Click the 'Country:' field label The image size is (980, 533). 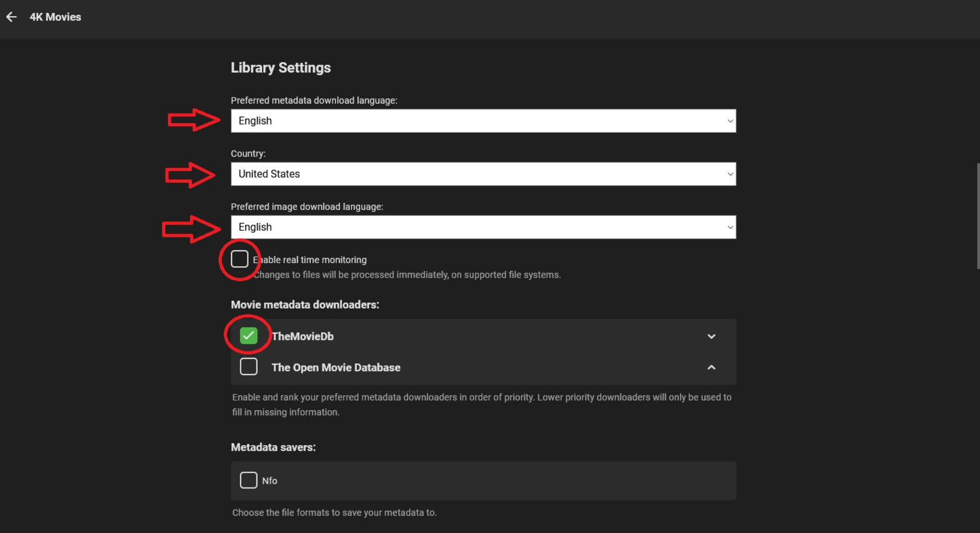coord(248,154)
